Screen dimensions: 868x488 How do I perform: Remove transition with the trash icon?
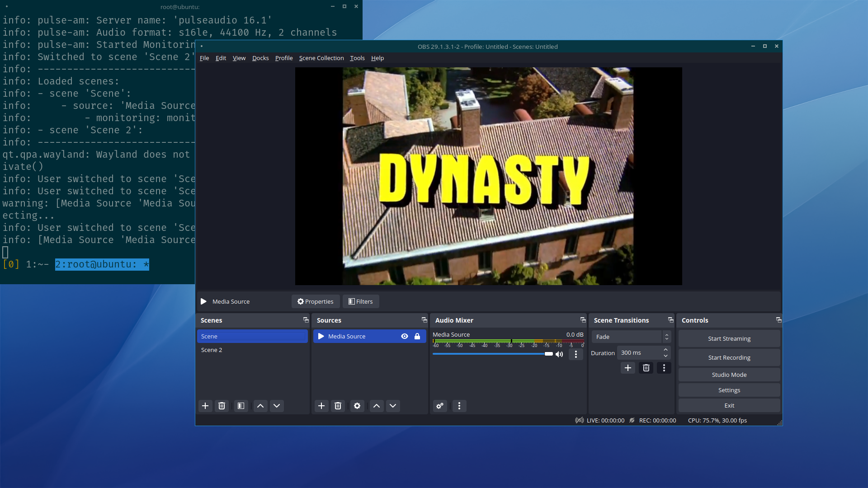(646, 368)
